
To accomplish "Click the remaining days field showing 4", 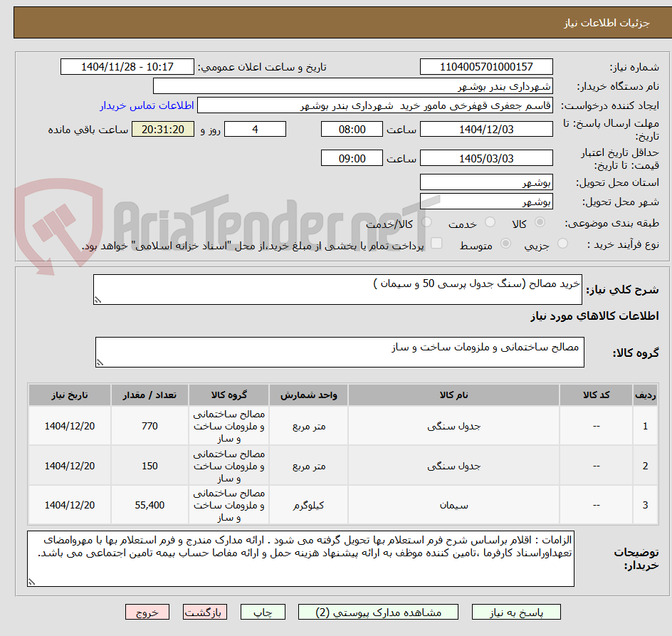I will 255,129.
